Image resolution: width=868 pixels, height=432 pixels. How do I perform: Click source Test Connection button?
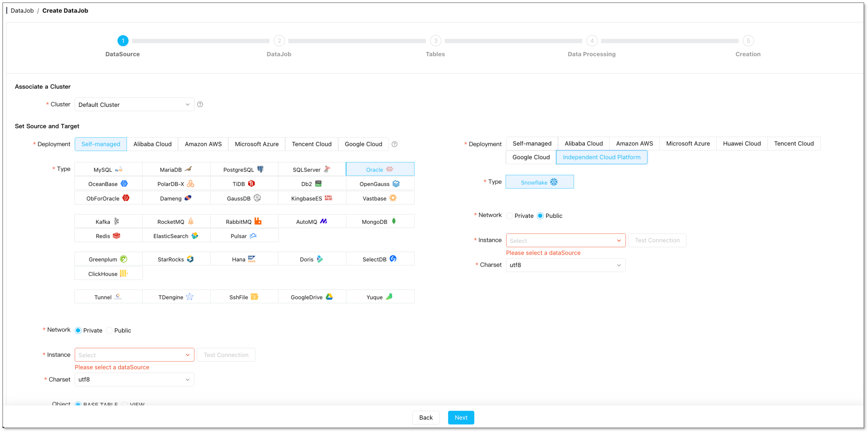pyautogui.click(x=226, y=355)
